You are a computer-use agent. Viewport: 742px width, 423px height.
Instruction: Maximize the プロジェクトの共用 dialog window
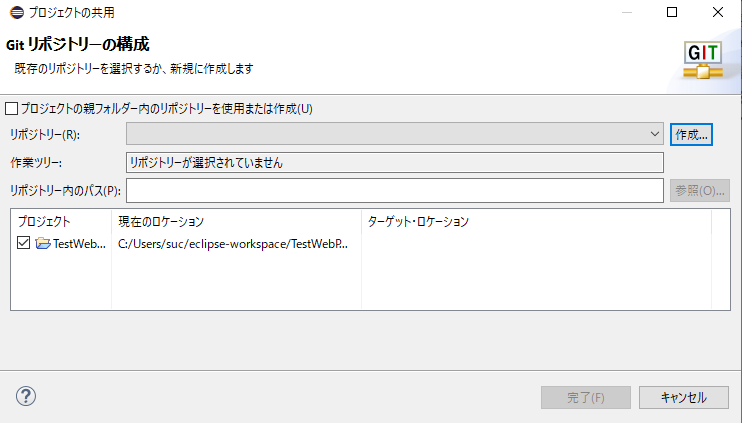(x=672, y=12)
